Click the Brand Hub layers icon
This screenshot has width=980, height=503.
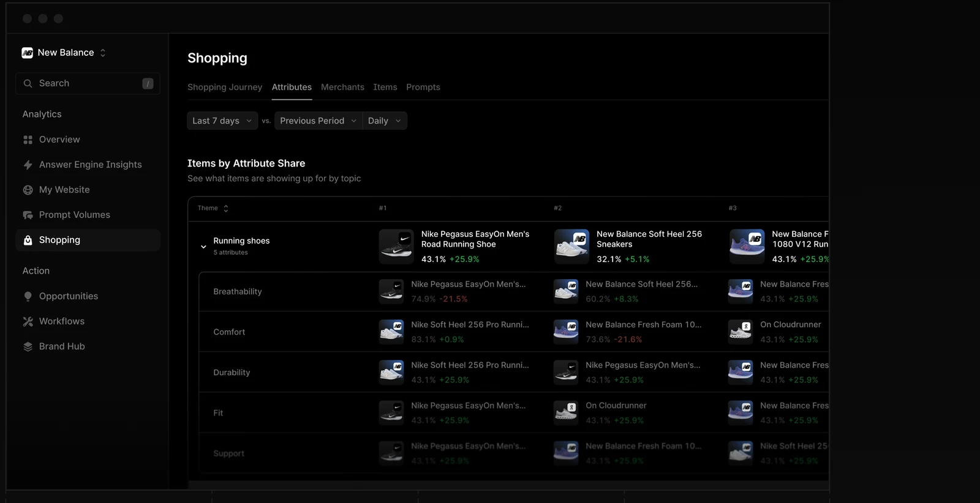pos(28,346)
